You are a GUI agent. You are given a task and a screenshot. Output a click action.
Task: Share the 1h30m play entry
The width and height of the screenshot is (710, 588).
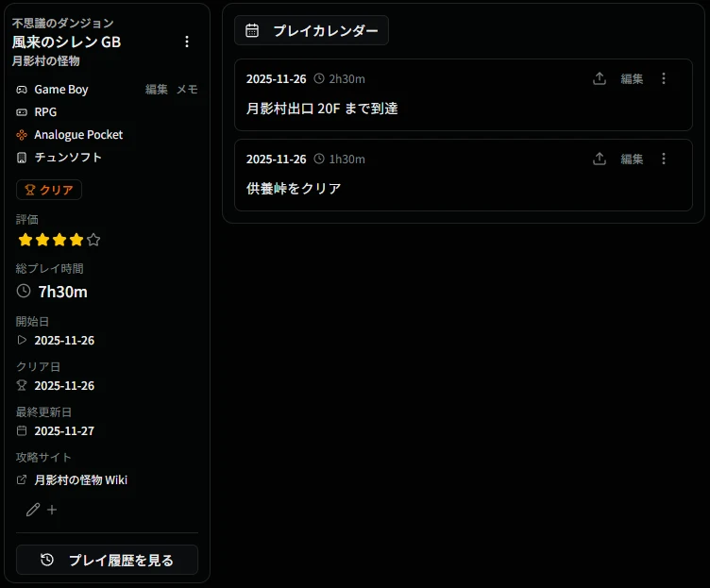click(x=600, y=159)
